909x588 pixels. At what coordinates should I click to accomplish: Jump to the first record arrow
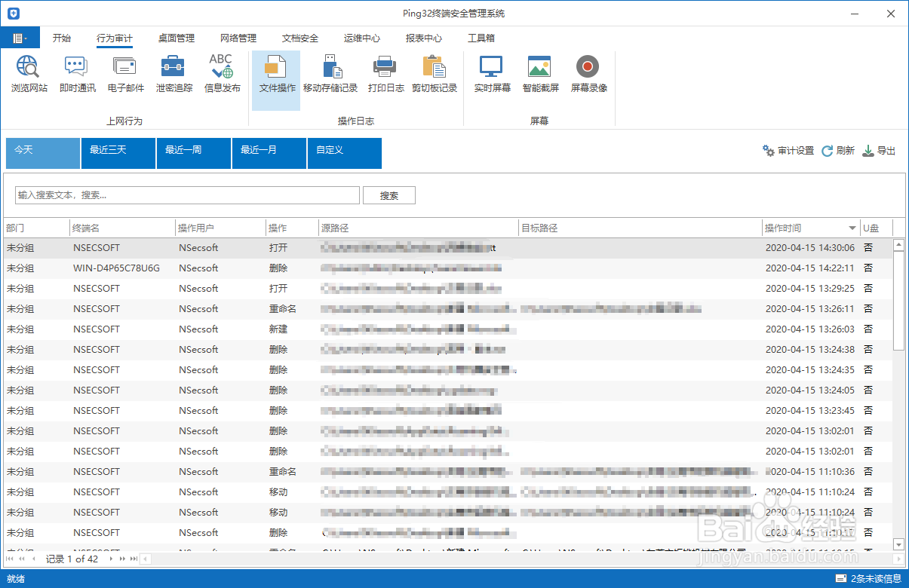click(10, 559)
